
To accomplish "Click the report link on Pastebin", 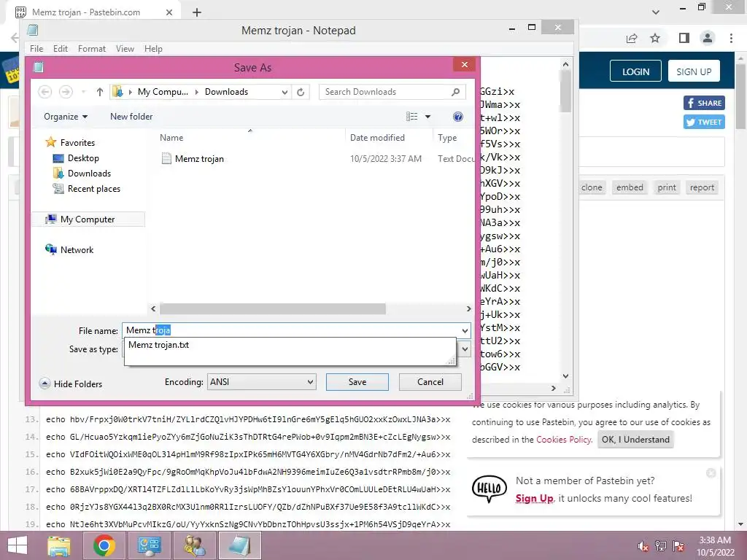I will (x=703, y=187).
